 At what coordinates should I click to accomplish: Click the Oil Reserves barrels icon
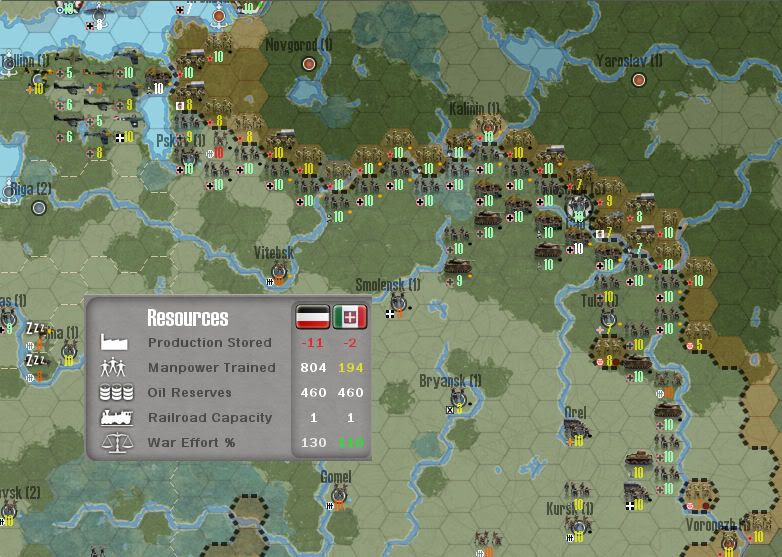[115, 393]
